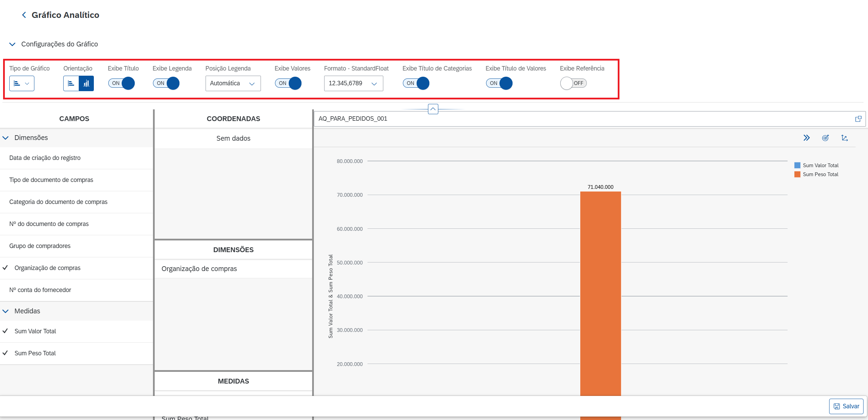Click the target drill-down chart icon
Screen dimensions: 868x420
[x=825, y=138]
